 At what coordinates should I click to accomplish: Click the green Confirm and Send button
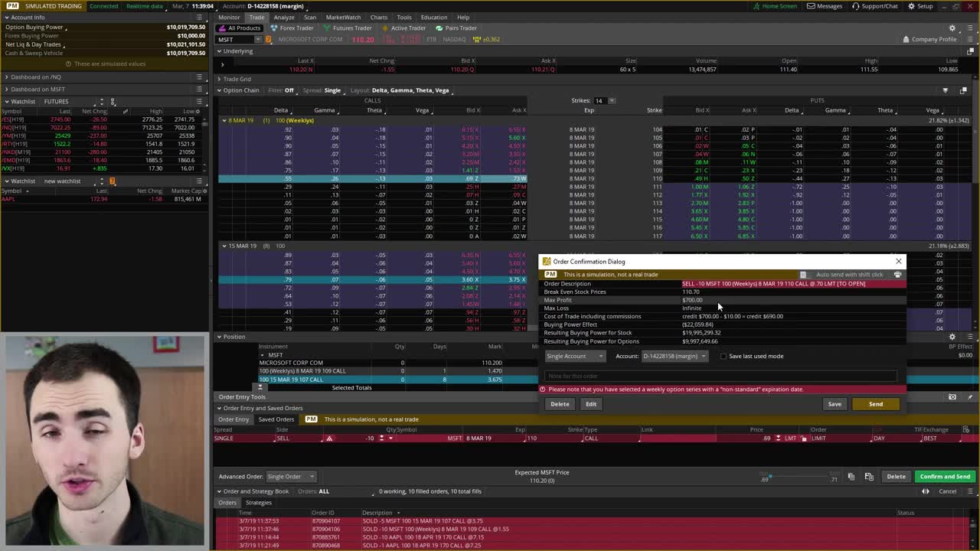[945, 477]
